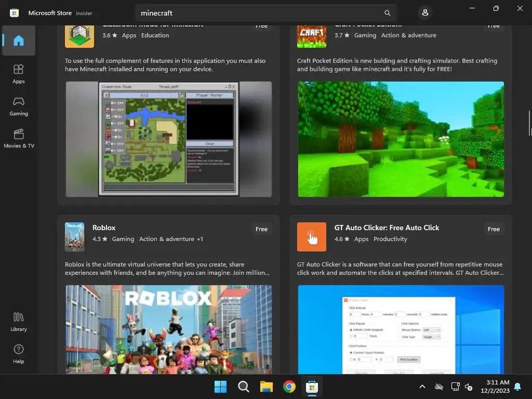This screenshot has height=399, width=532.
Task: Open the user account profile button
Action: 425,13
